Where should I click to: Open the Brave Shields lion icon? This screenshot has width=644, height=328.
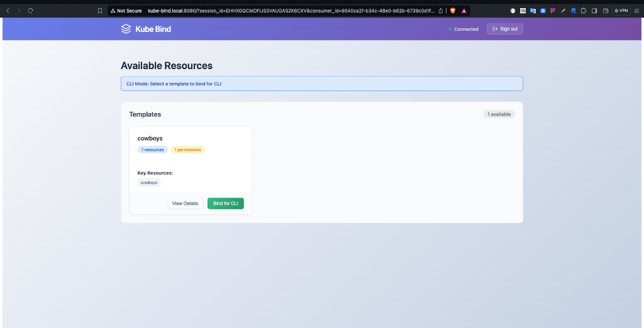pos(453,11)
